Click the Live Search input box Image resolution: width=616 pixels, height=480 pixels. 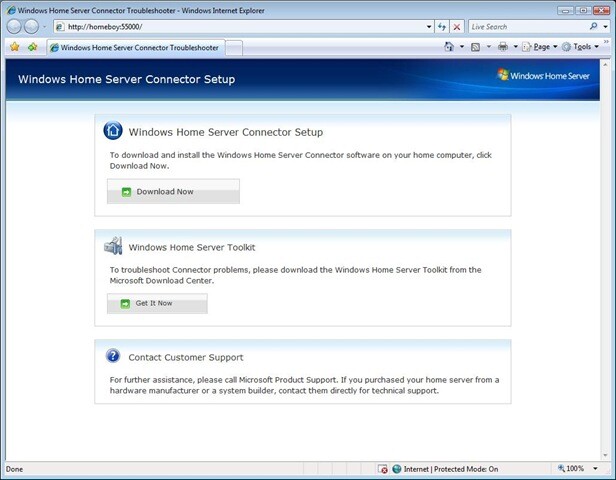click(x=528, y=27)
